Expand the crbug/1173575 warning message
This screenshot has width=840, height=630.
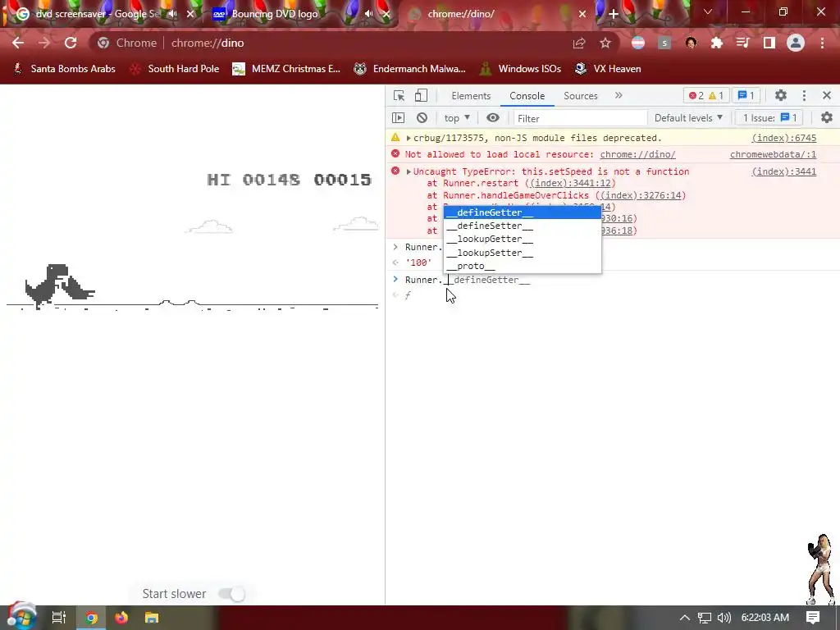[409, 138]
